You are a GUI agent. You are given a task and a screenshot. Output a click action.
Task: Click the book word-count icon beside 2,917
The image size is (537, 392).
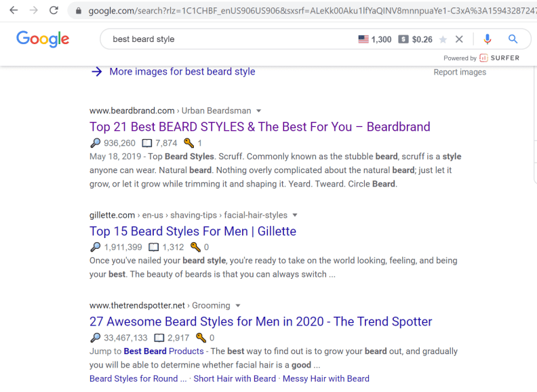coord(159,338)
